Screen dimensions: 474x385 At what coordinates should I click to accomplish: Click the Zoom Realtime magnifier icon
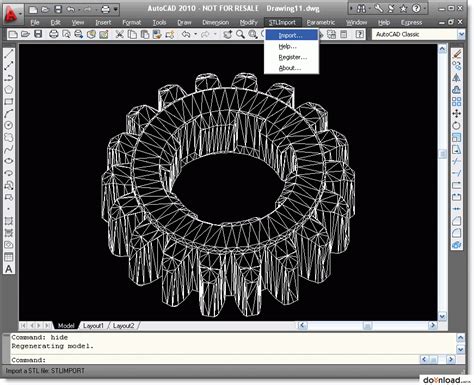(240, 34)
